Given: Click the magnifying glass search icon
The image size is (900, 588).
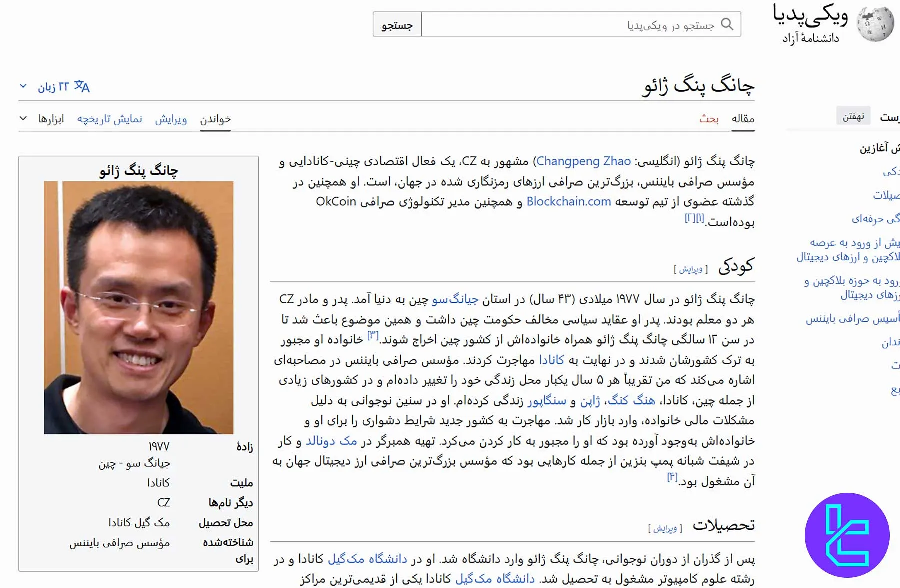Looking at the screenshot, I should point(727,24).
